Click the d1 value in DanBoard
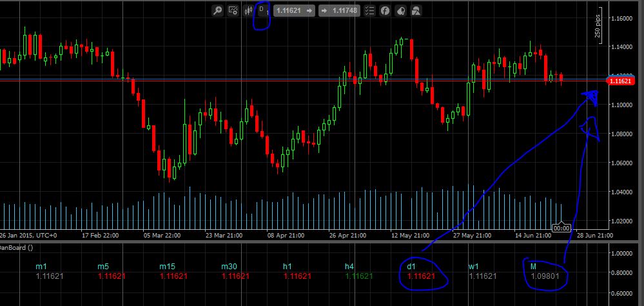This screenshot has width=644, height=306. click(x=426, y=276)
